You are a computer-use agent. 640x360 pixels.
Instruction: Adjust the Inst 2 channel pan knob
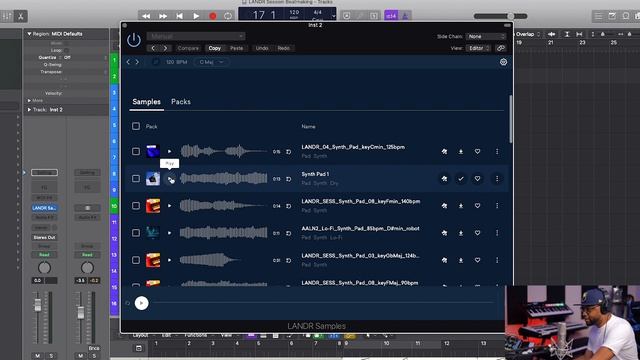tap(44, 268)
